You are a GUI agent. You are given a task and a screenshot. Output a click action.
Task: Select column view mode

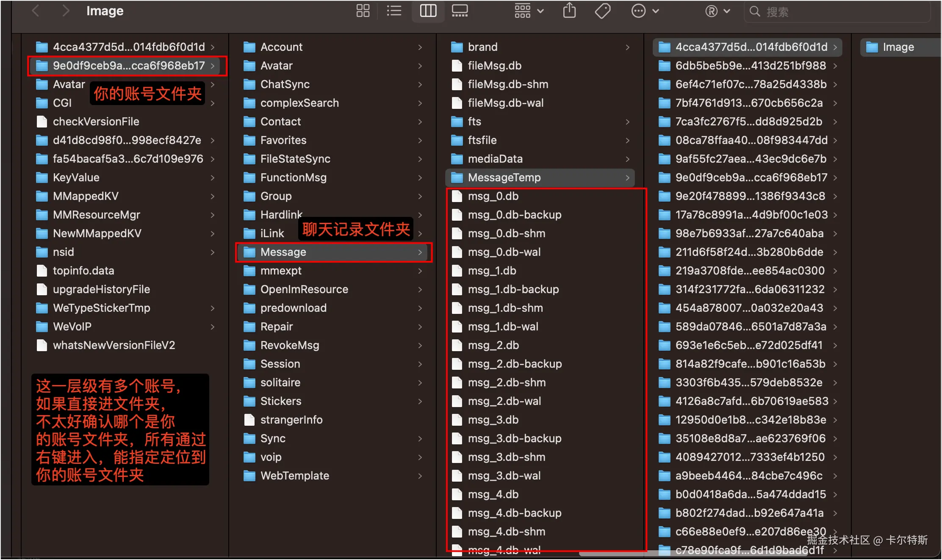click(x=428, y=11)
